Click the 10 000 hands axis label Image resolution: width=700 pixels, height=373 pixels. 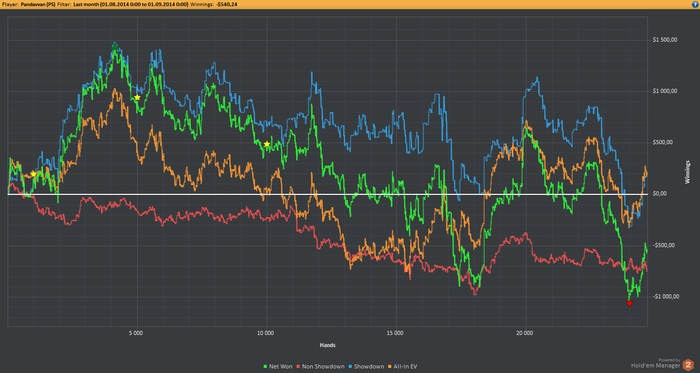[x=266, y=332]
